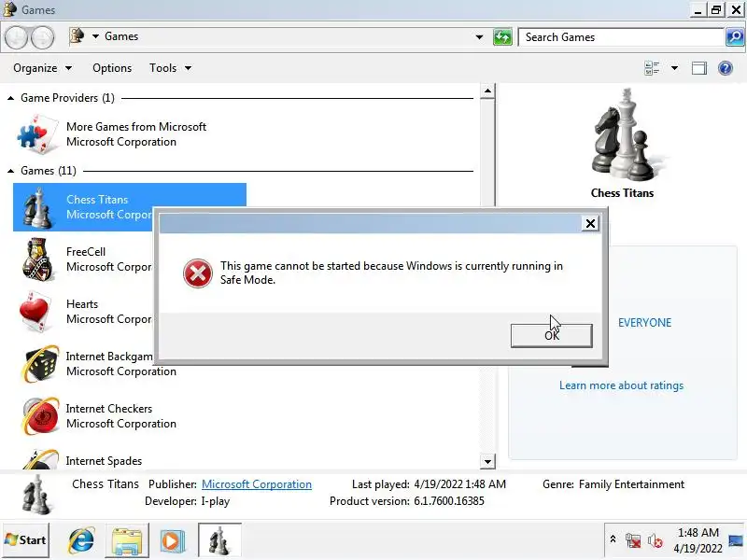Click the Hearts game name

(x=82, y=304)
